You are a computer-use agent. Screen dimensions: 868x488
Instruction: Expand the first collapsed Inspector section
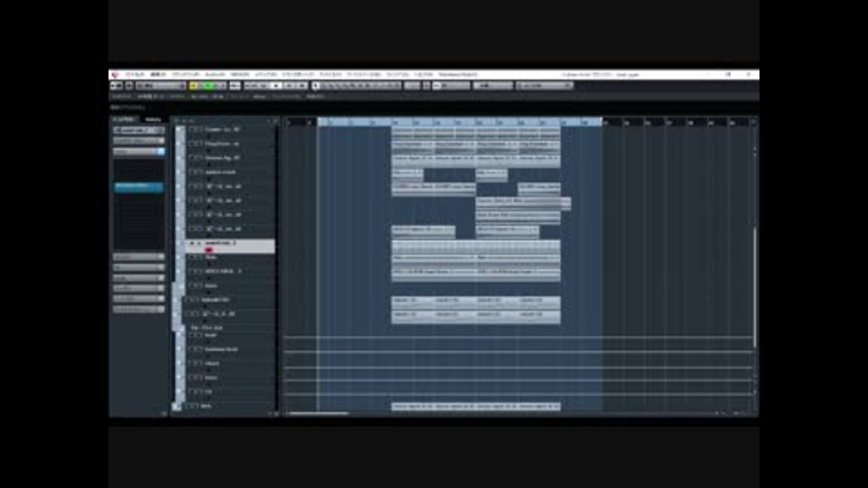click(x=138, y=257)
